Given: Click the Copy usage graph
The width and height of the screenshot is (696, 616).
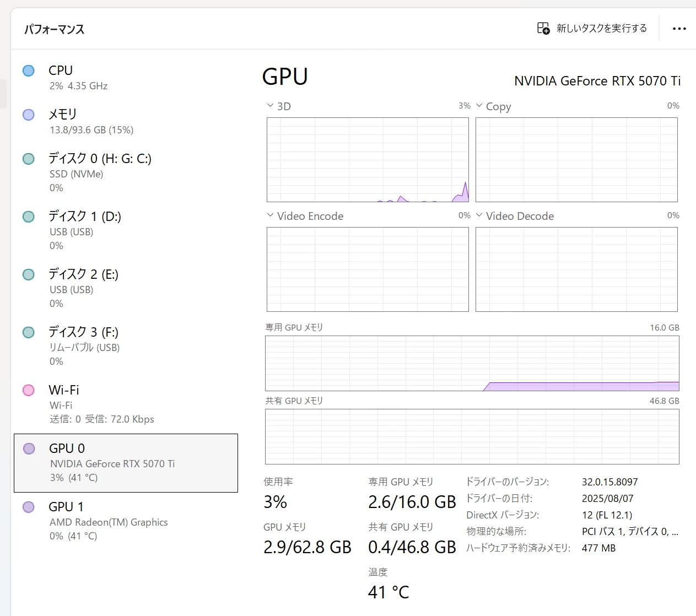Looking at the screenshot, I should [x=576, y=160].
